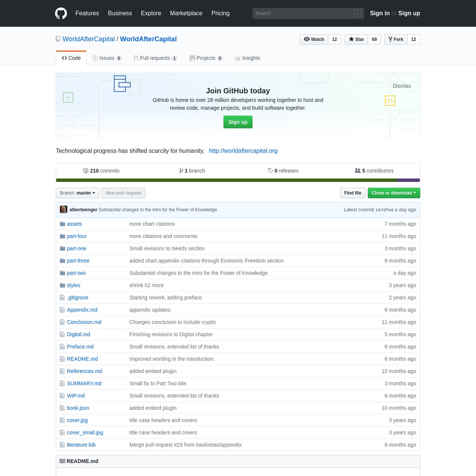
Task: Click the folder icon beside styles
Action: click(x=62, y=285)
